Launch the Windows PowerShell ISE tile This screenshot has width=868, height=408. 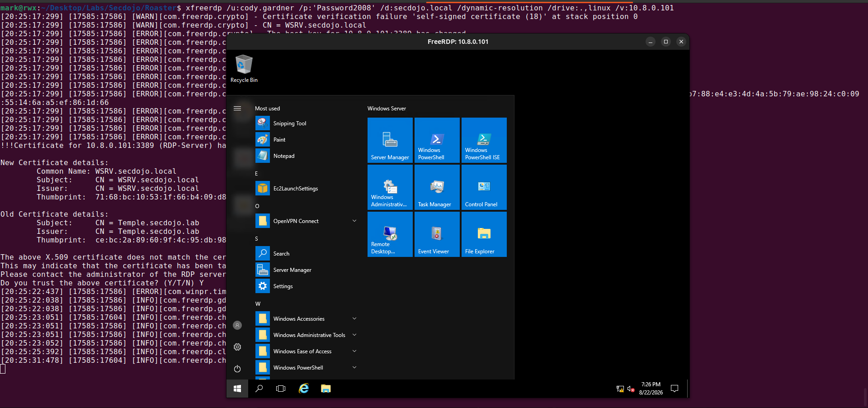pos(484,140)
